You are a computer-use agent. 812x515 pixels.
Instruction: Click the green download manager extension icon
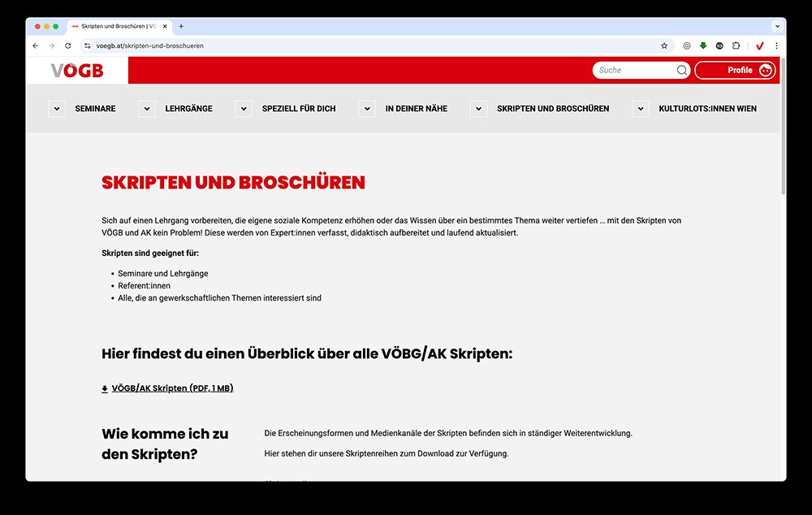tap(703, 45)
